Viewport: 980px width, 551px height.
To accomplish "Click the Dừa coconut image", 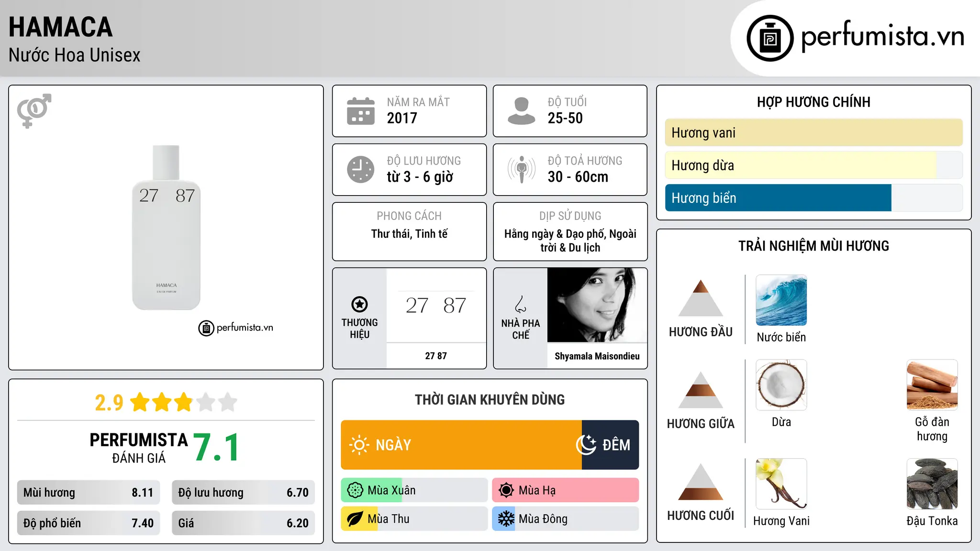I will click(x=781, y=385).
